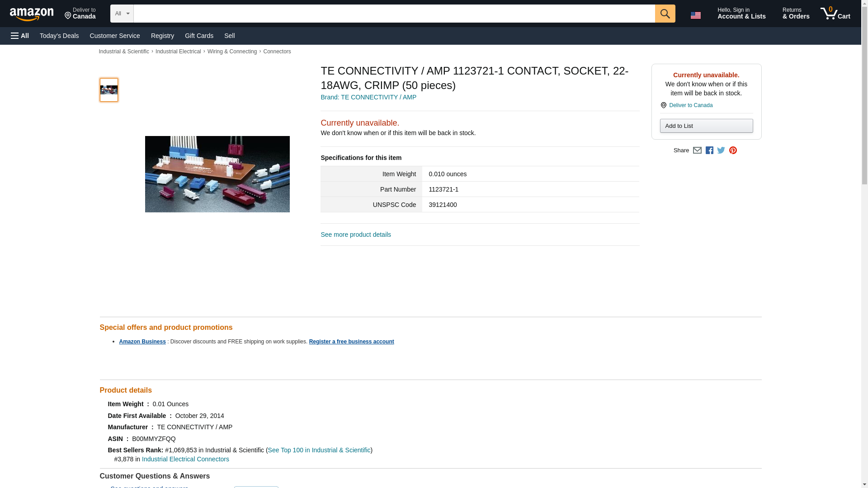
Task: Click the Amazon logo
Action: 32,14
